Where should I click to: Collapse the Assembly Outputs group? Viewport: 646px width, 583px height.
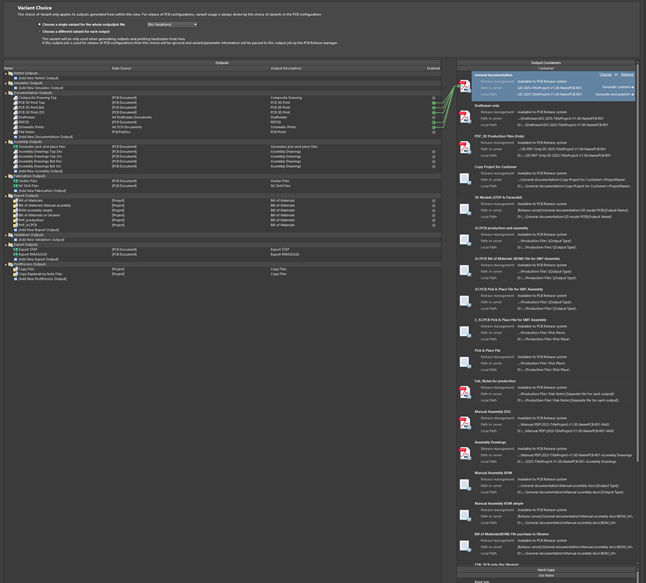point(5,142)
